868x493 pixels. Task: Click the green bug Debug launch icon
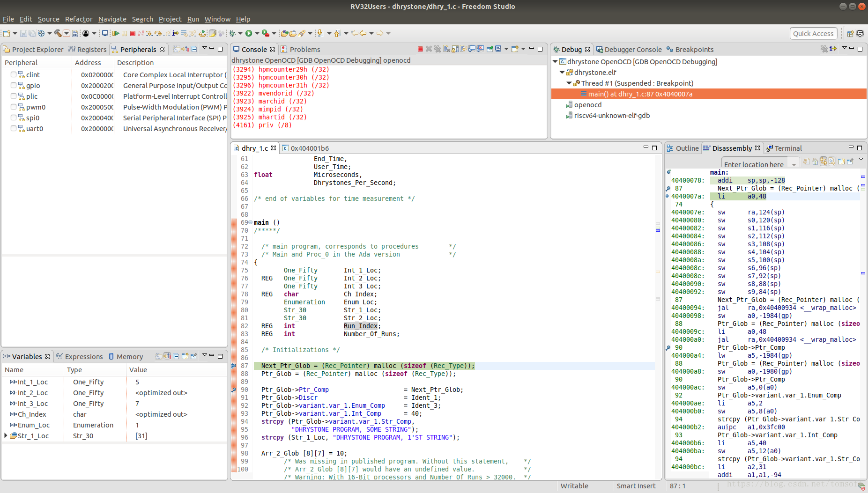tap(232, 33)
